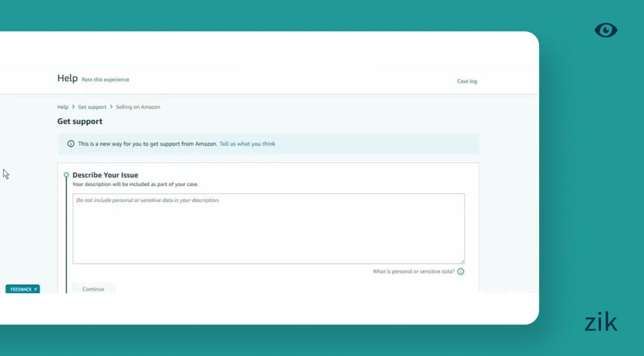Open the FEEDBACK tab

(20, 289)
